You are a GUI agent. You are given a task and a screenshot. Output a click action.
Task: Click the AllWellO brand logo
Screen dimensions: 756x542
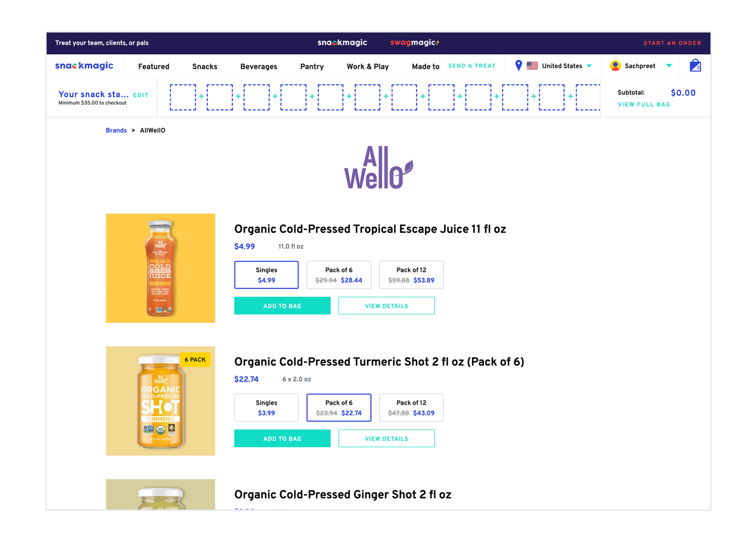click(378, 167)
